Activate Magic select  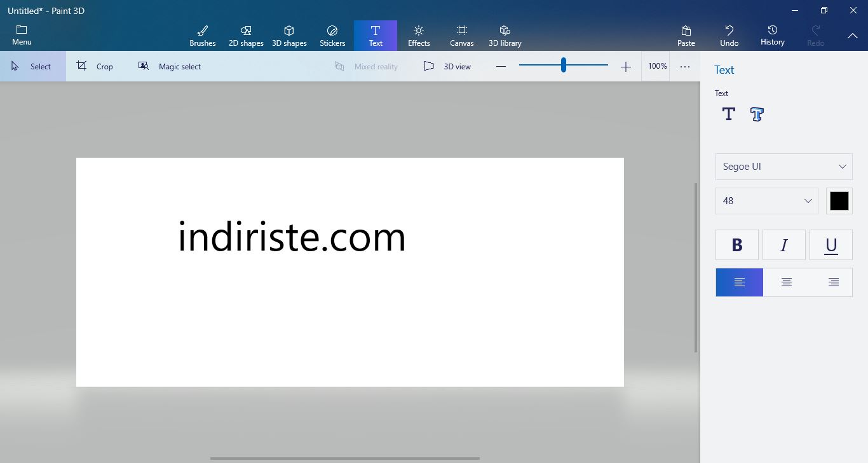pyautogui.click(x=170, y=66)
